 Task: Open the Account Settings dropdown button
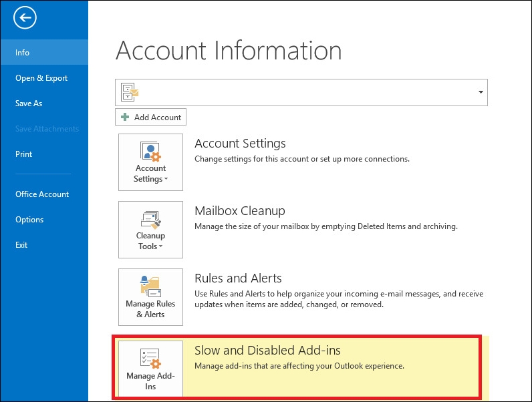coord(150,162)
